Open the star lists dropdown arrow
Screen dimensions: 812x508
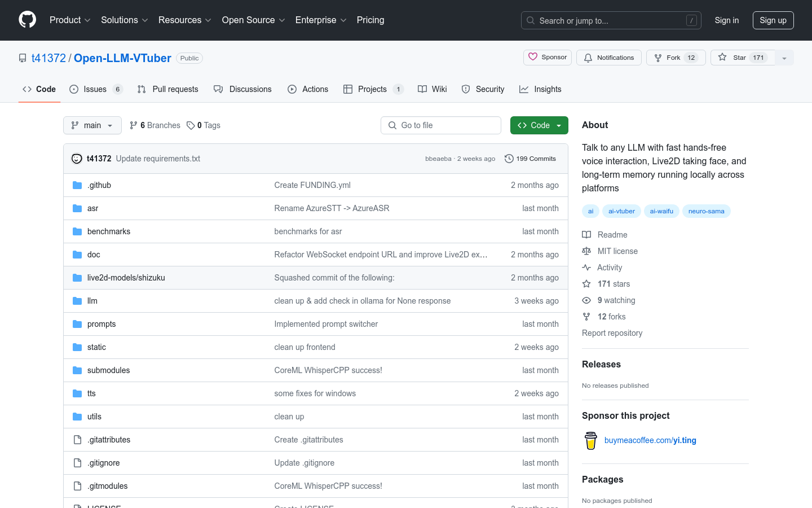(784, 58)
